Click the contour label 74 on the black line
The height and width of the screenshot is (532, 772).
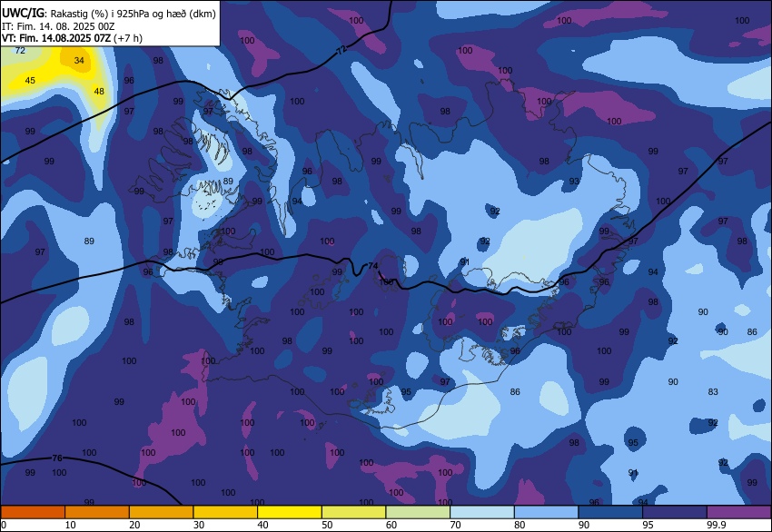pyautogui.click(x=373, y=266)
